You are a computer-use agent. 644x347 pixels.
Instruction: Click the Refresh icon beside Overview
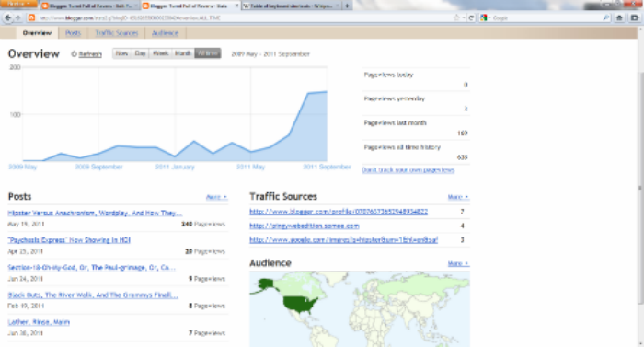click(74, 54)
